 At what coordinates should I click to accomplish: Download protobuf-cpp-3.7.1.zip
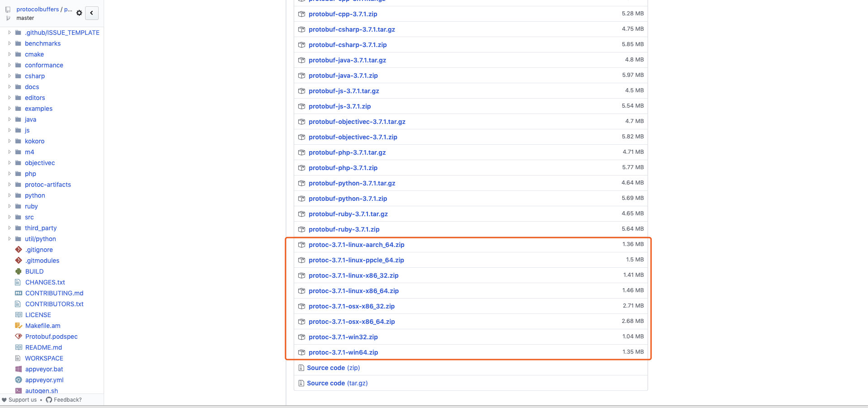tap(343, 14)
